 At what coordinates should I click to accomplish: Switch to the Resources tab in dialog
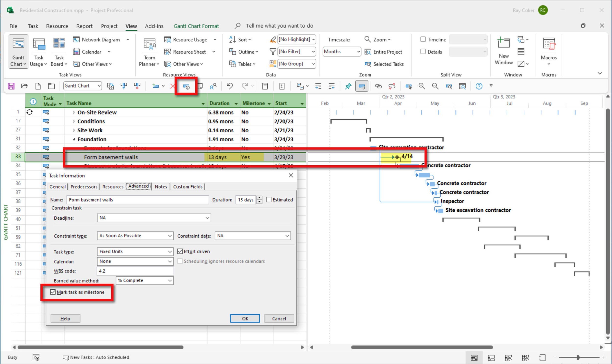tap(113, 187)
